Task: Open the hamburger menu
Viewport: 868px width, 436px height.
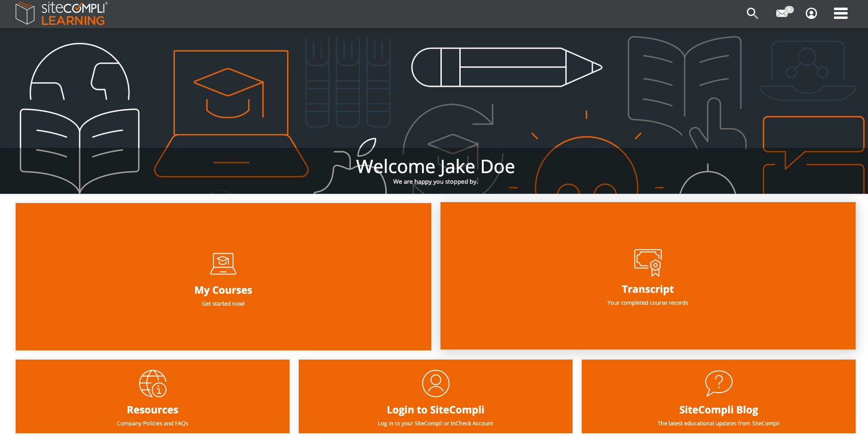Action: point(841,13)
